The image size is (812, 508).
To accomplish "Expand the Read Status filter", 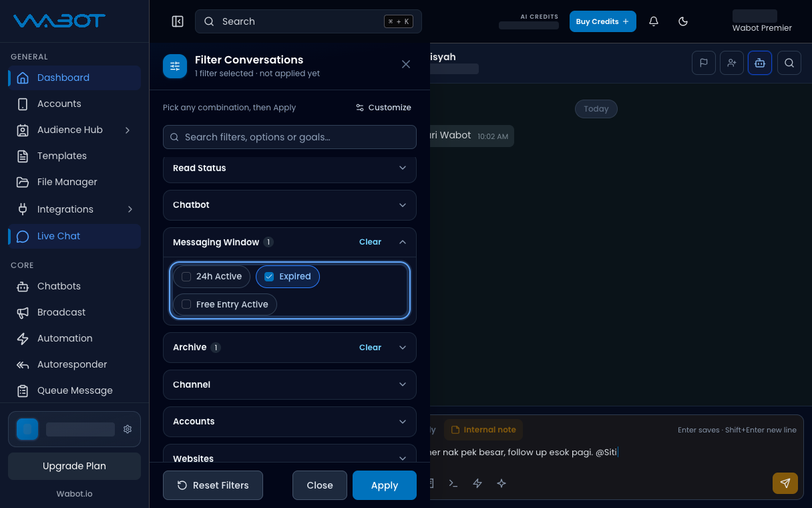I will 290,168.
